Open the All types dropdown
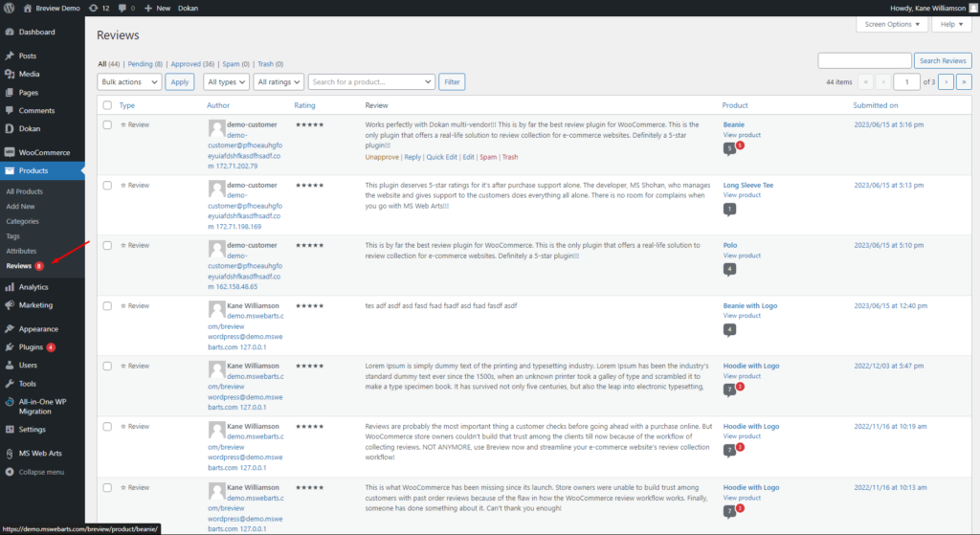This screenshot has height=535, width=980. 226,82
